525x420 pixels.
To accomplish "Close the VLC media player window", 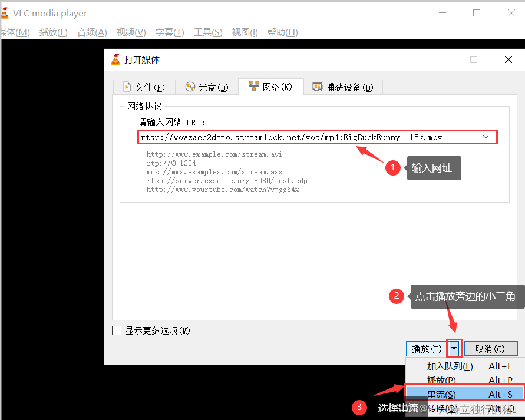I will point(511,13).
